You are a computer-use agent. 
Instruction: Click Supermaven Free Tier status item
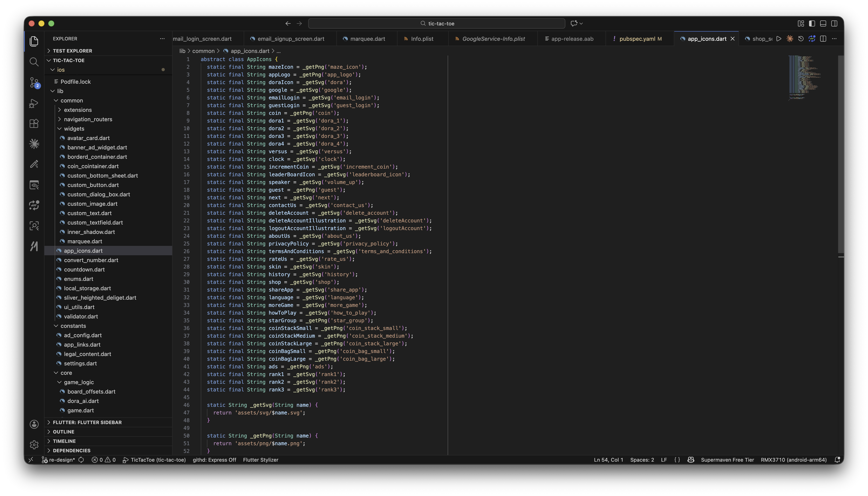point(727,460)
